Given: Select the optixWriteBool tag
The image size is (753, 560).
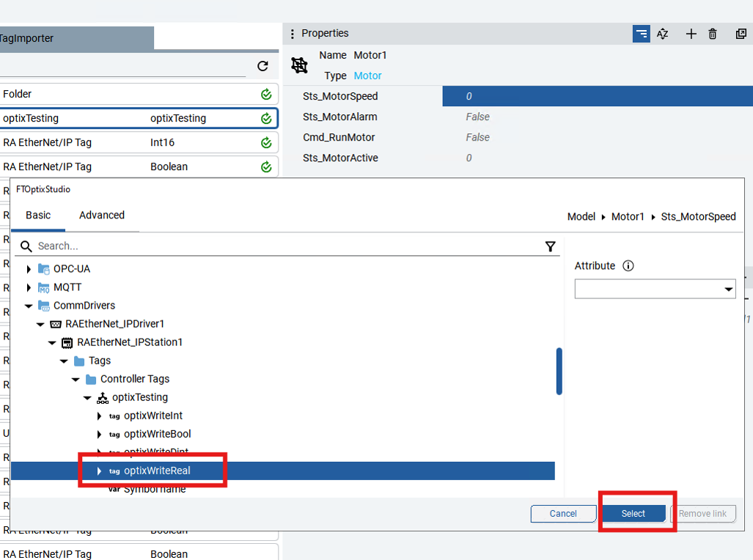Looking at the screenshot, I should coord(157,434).
